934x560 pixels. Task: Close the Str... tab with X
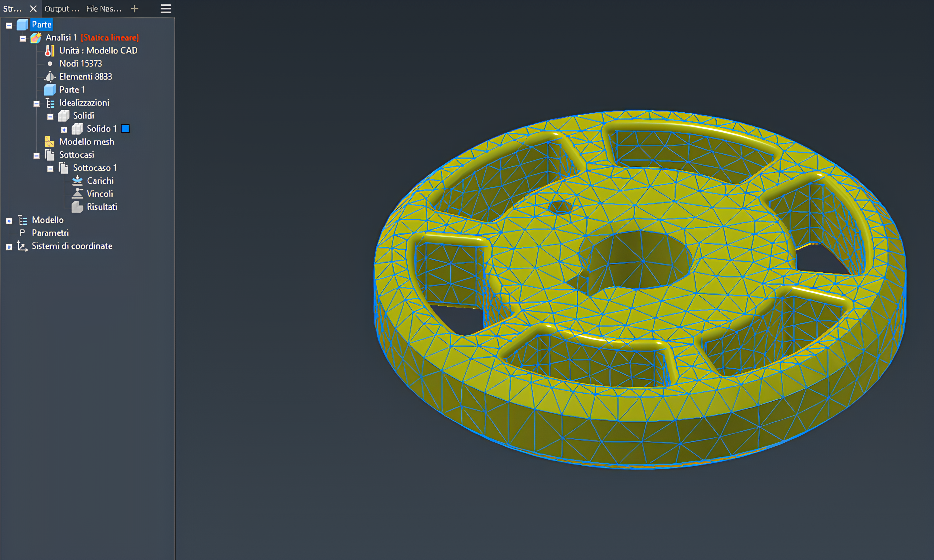click(33, 9)
